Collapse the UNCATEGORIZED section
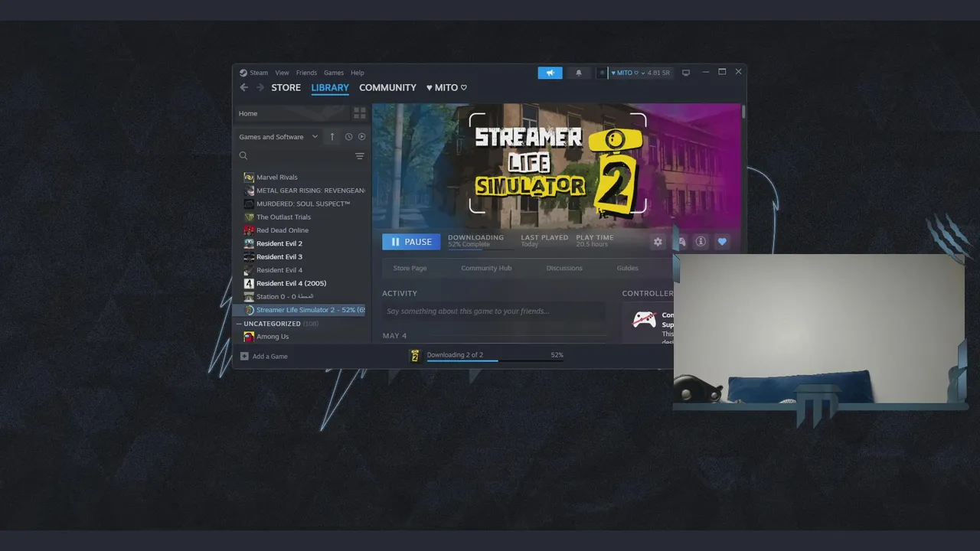This screenshot has width=980, height=551. coord(239,324)
